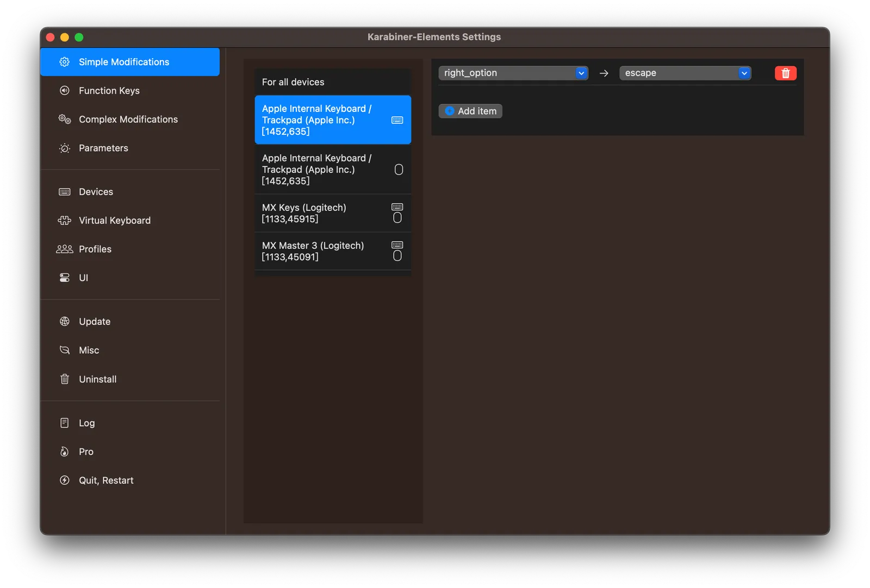
Task: Open the Devices settings section
Action: point(96,192)
